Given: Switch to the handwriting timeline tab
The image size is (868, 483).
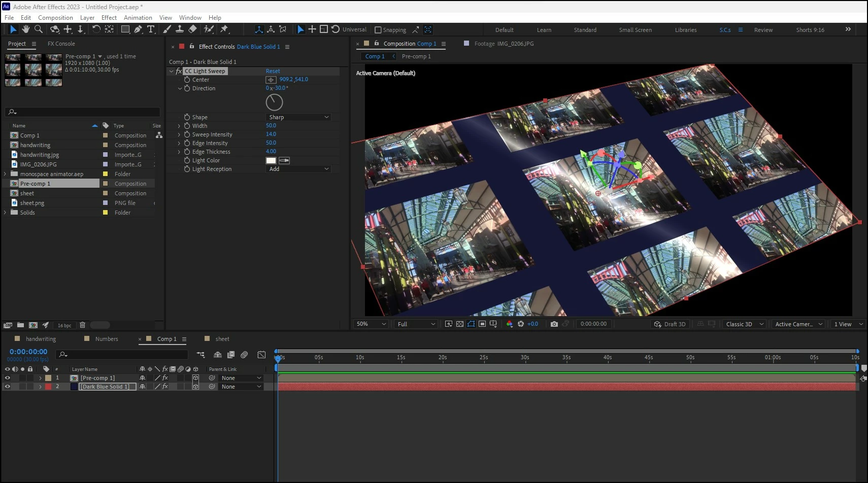Looking at the screenshot, I should pyautogui.click(x=41, y=339).
